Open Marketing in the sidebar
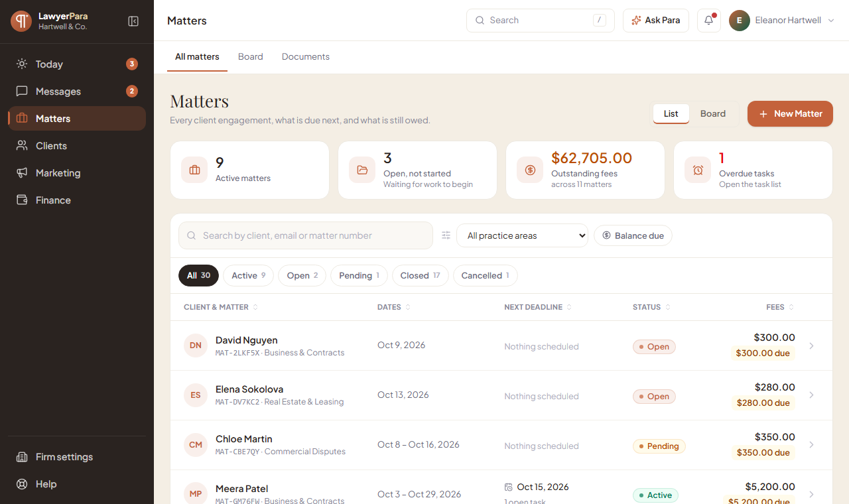This screenshot has height=504, width=849. pyautogui.click(x=77, y=173)
